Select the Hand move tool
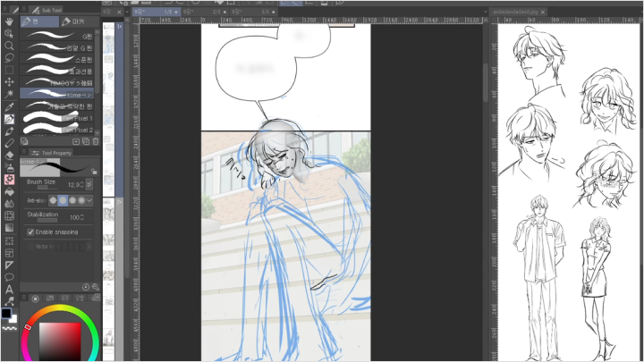This screenshot has height=362, width=644. tap(9, 21)
